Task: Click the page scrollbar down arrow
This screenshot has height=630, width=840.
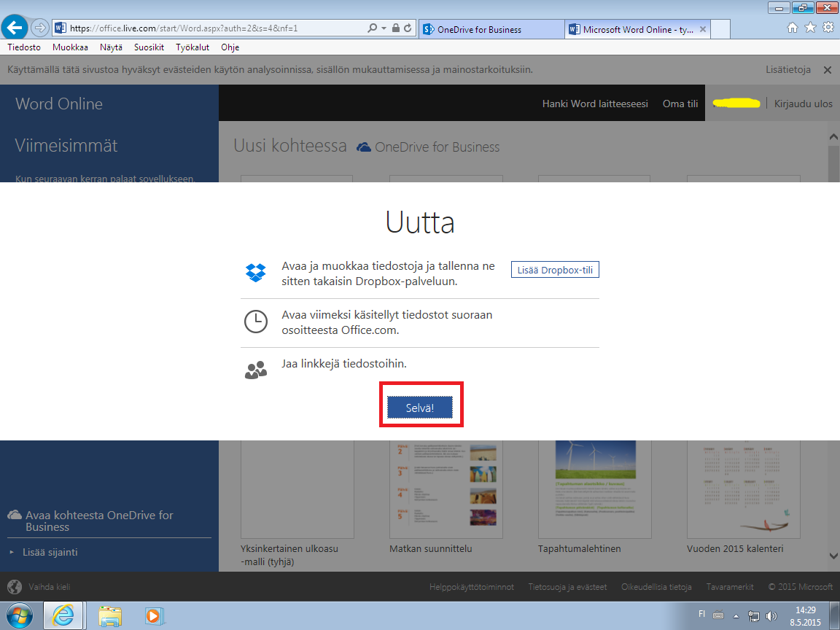Action: pyautogui.click(x=833, y=556)
